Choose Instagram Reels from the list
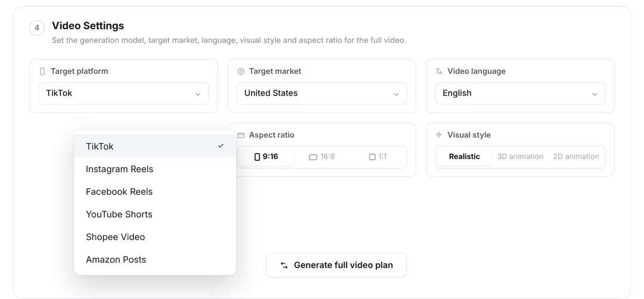 click(x=155, y=169)
